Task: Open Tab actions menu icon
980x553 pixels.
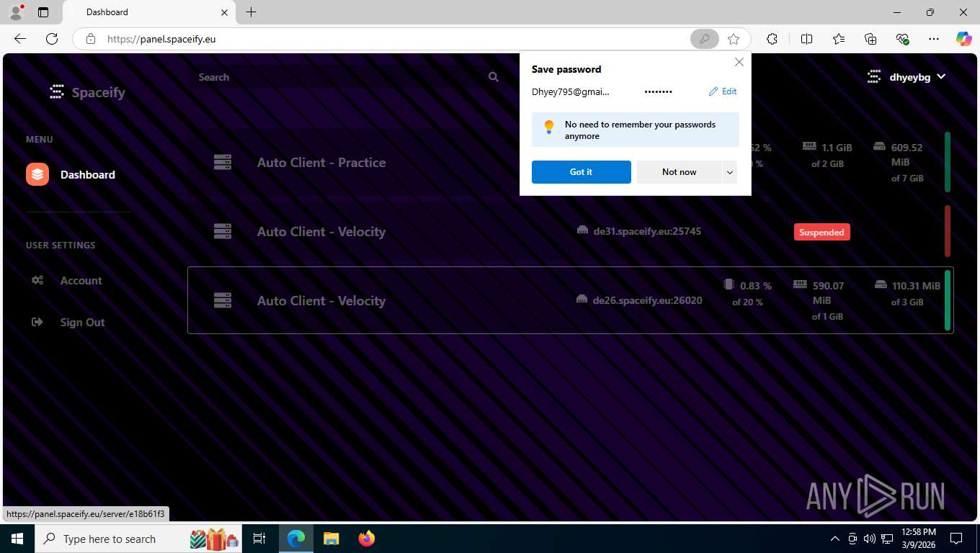Action: click(x=43, y=12)
